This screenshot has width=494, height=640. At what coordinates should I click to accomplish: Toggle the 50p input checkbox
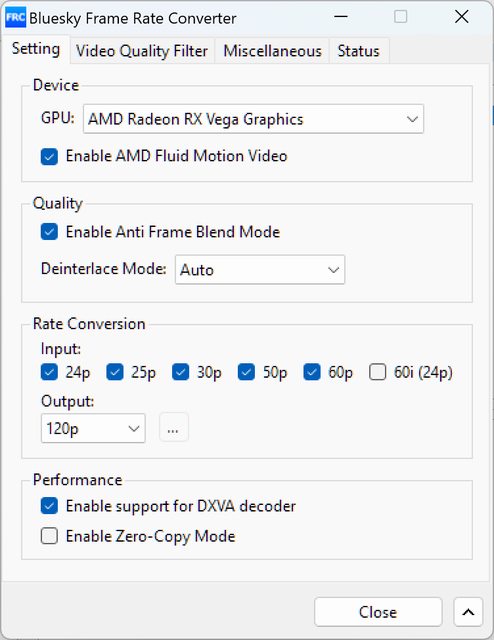(246, 372)
